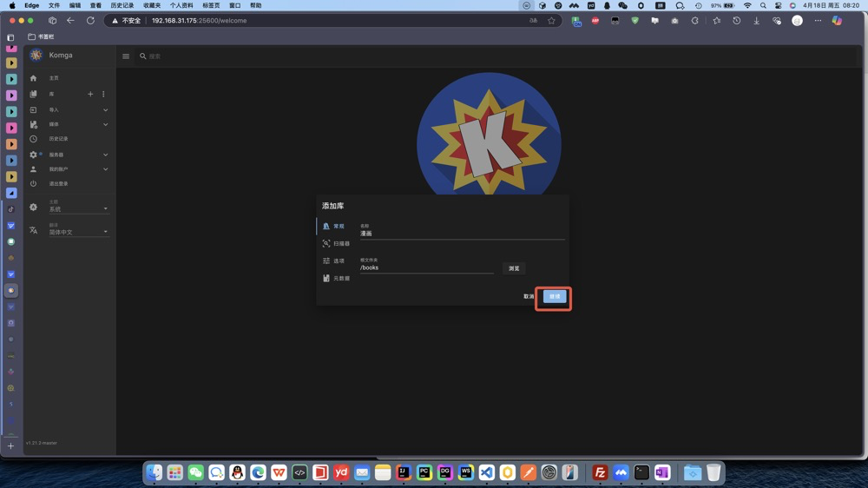868x488 pixels.
Task: Open the history (历史记录) page
Action: click(x=58, y=139)
